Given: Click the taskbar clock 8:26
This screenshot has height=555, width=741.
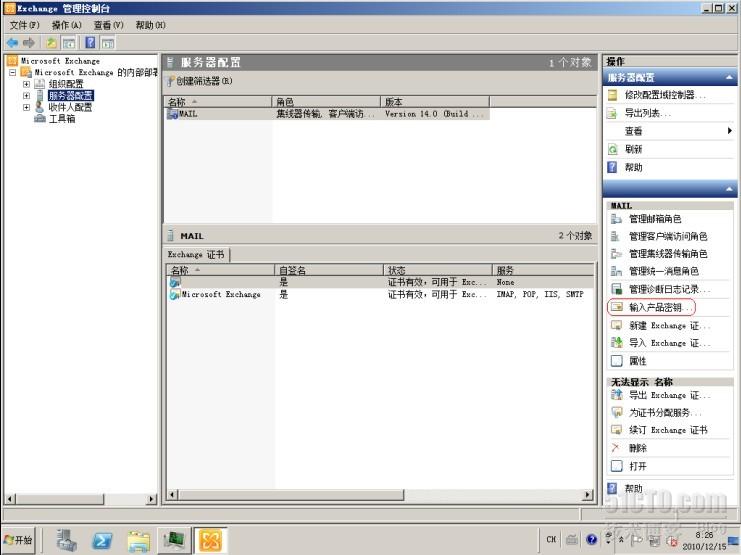Looking at the screenshot, I should (x=704, y=535).
